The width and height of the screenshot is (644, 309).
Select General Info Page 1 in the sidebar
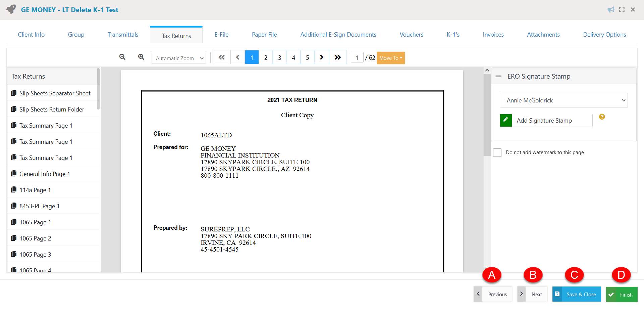pos(44,174)
